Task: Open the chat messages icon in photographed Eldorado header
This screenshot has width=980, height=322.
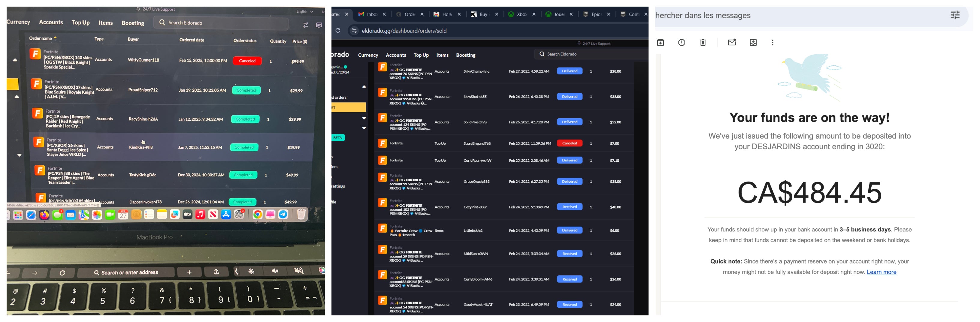Action: pos(319,25)
